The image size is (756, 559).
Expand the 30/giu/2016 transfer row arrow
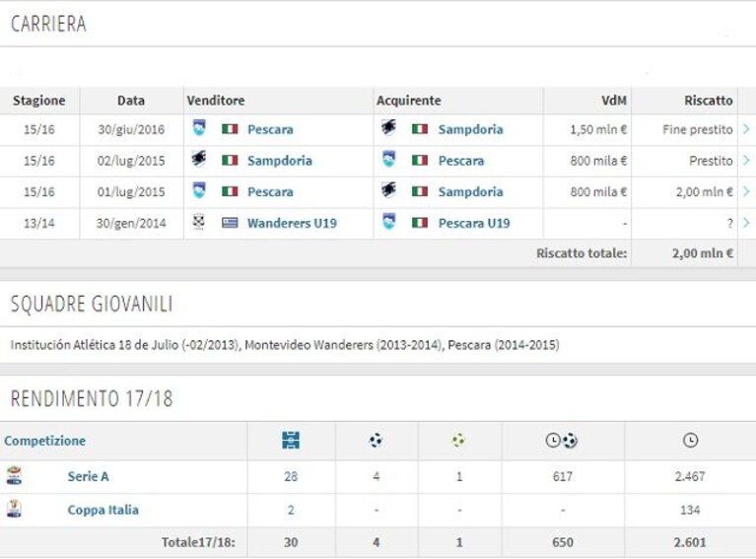pos(746,129)
